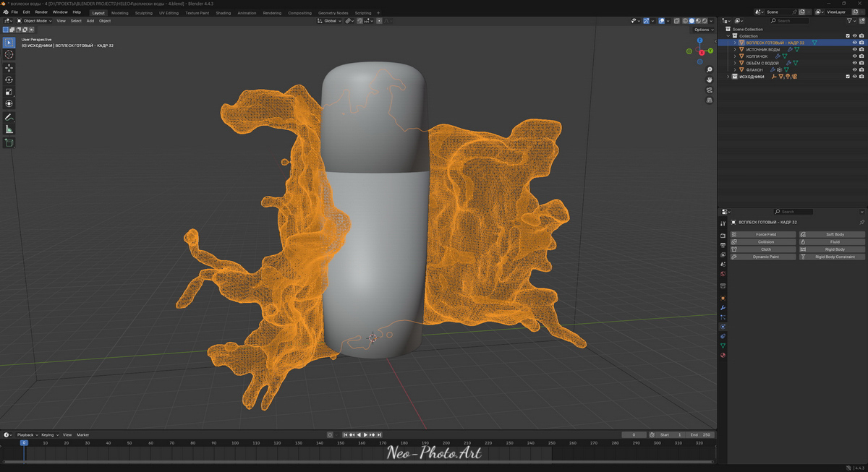Open the Scene properties tab
Image resolution: width=868 pixels, height=472 pixels.
pyautogui.click(x=723, y=265)
